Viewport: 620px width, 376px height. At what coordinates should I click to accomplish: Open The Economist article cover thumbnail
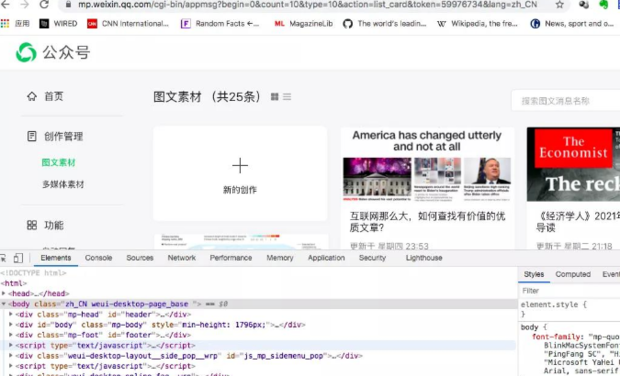coord(573,164)
